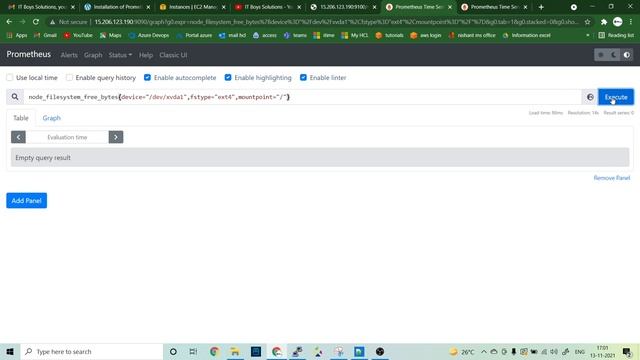Step evaluation time backward

coord(18,137)
